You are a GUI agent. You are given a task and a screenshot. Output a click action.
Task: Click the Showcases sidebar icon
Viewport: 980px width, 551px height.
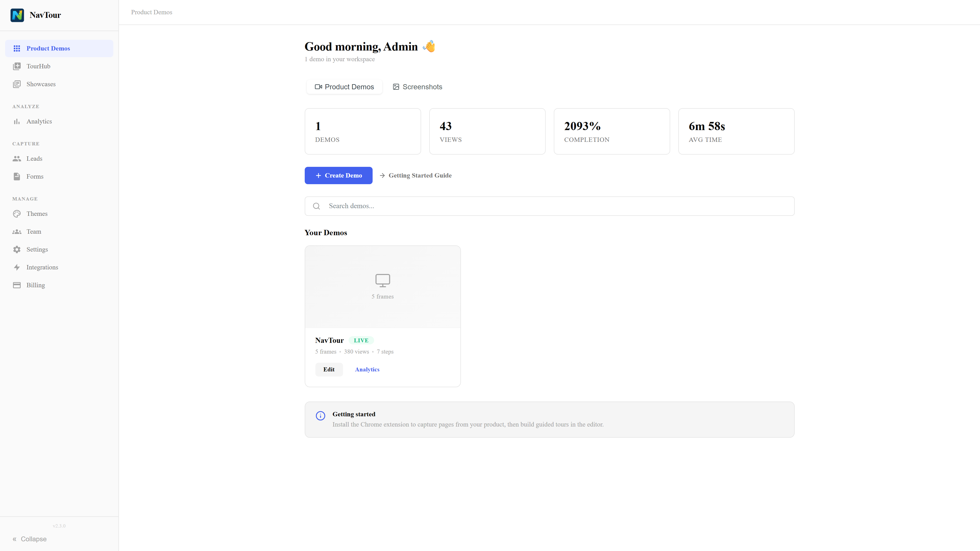coord(17,84)
